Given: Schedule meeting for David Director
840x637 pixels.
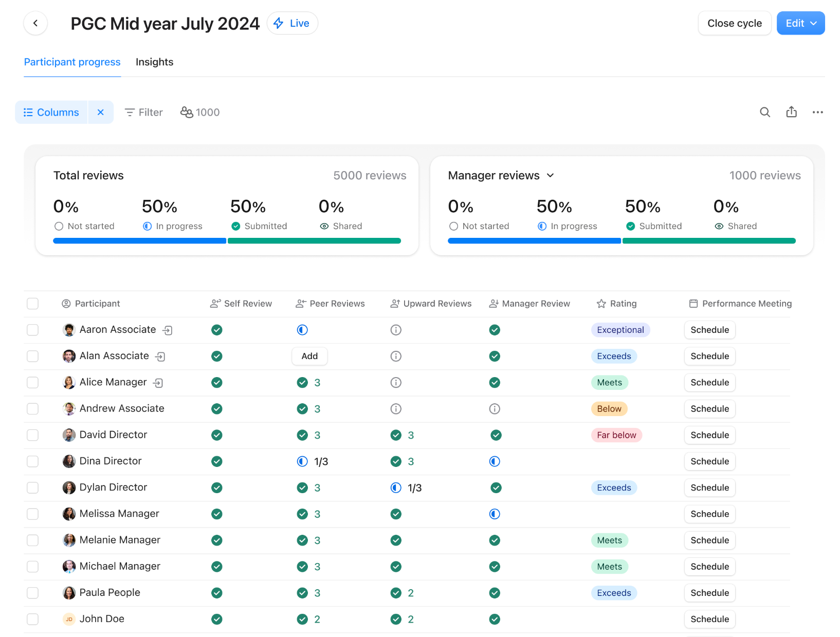Looking at the screenshot, I should click(709, 435).
